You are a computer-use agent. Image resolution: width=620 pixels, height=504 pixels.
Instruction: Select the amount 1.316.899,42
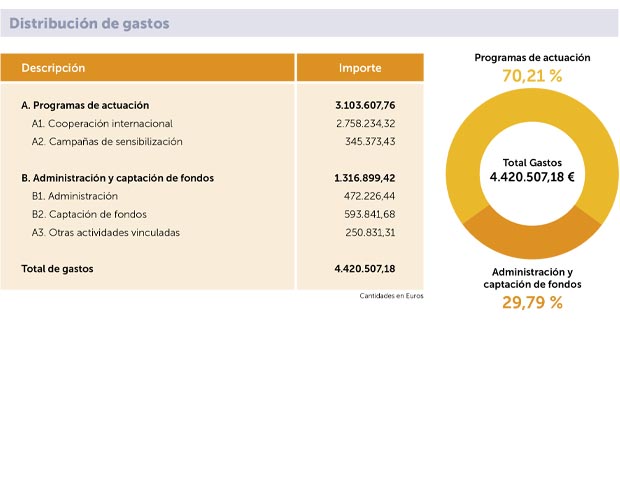pos(365,178)
